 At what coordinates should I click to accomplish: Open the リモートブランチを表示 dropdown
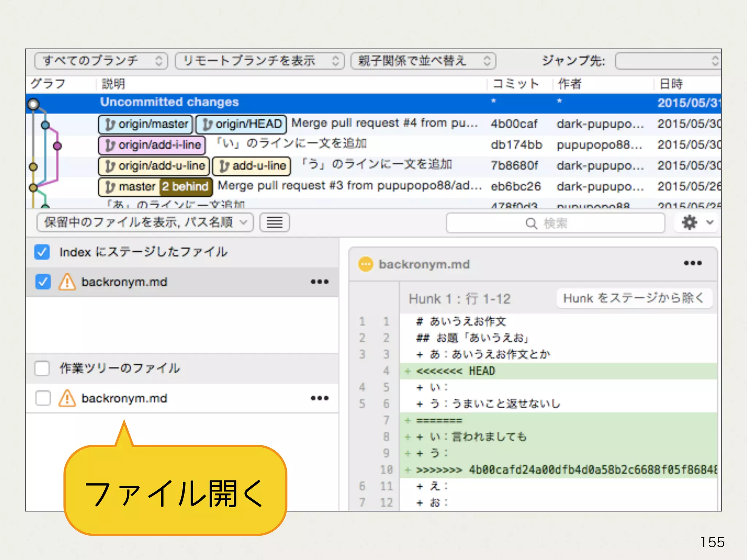tap(259, 61)
